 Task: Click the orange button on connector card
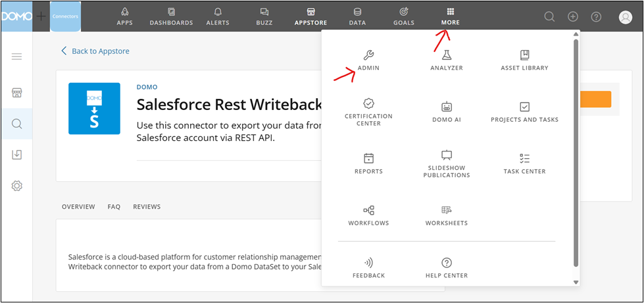point(595,99)
